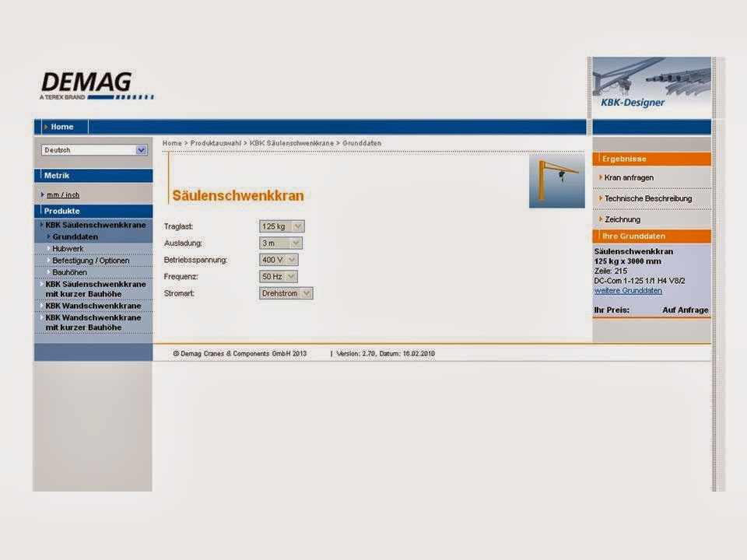Click KBK Säulenschwenkkrane breadcrumb link
Viewport: 747px width, 560px height.
[x=292, y=143]
